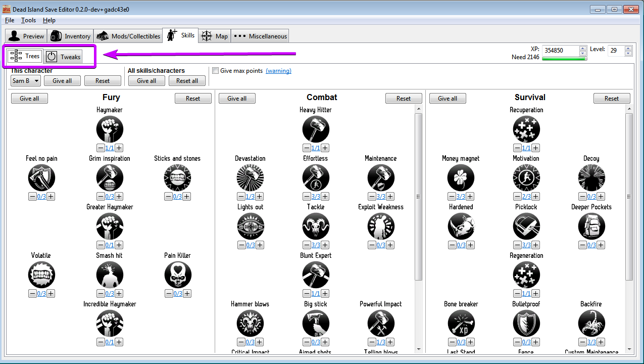Click the Grim inspiration skill icon

(110, 177)
